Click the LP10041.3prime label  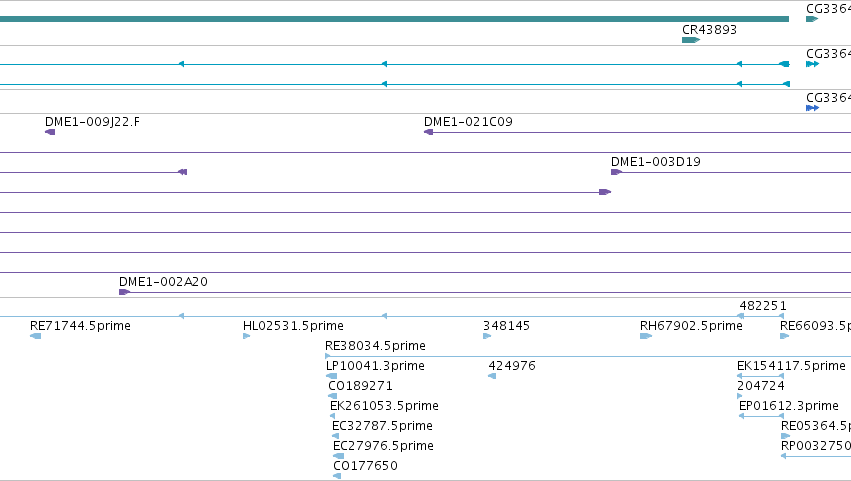(376, 366)
